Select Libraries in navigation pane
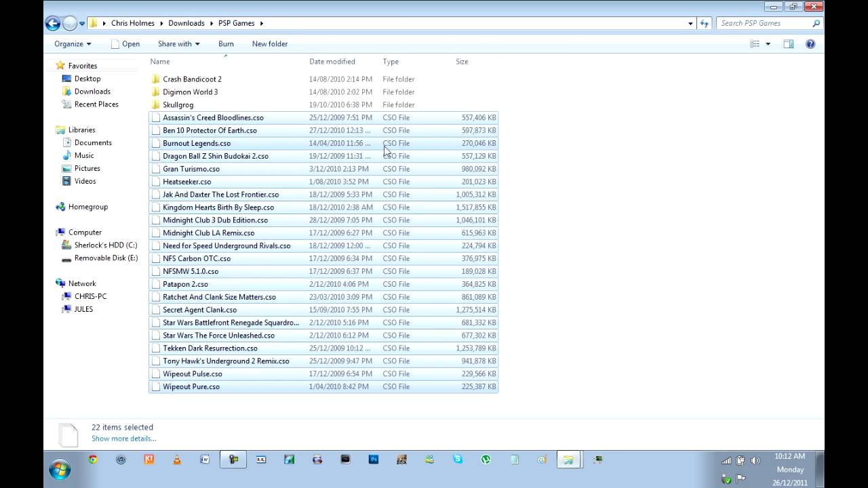868x488 pixels. point(81,130)
